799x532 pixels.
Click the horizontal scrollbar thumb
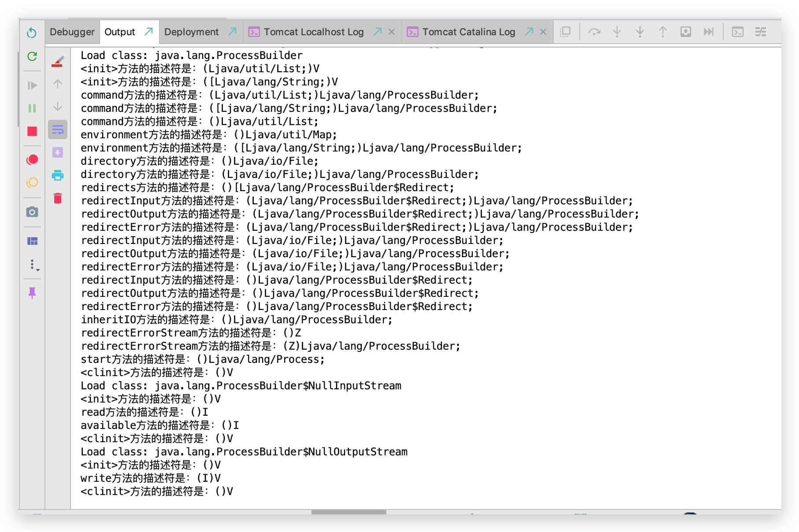348,512
